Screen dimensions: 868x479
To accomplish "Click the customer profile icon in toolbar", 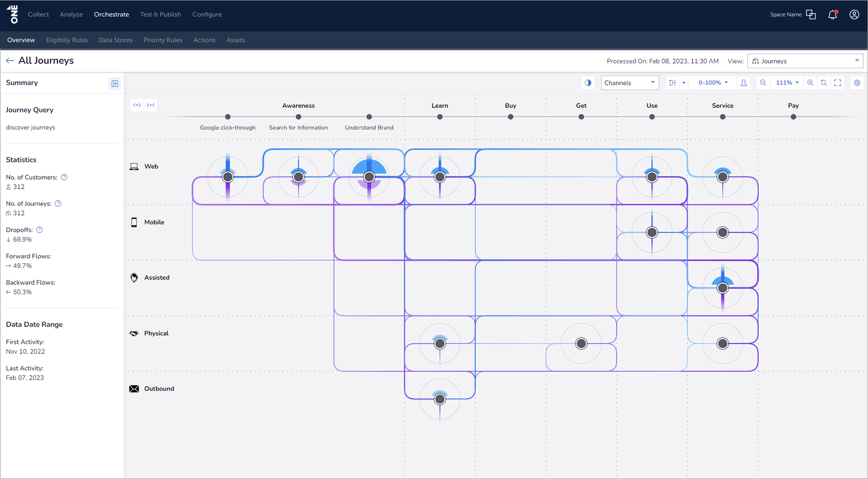I will [743, 83].
